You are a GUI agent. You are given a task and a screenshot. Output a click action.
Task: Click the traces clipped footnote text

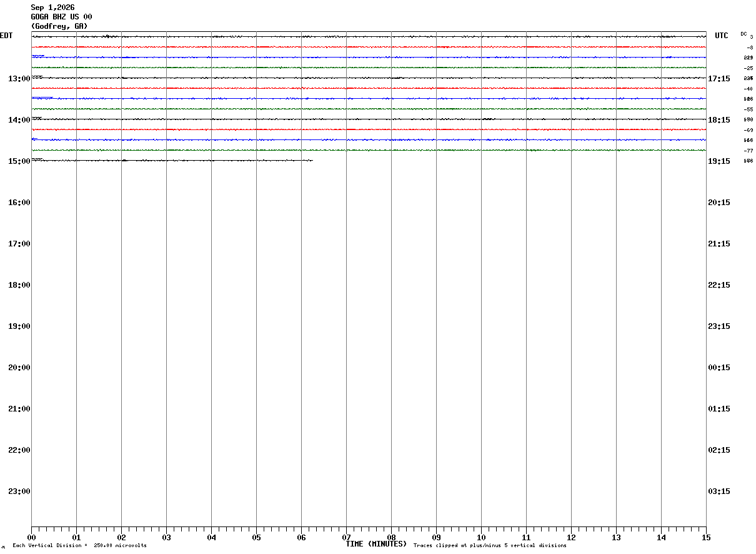pos(490,546)
